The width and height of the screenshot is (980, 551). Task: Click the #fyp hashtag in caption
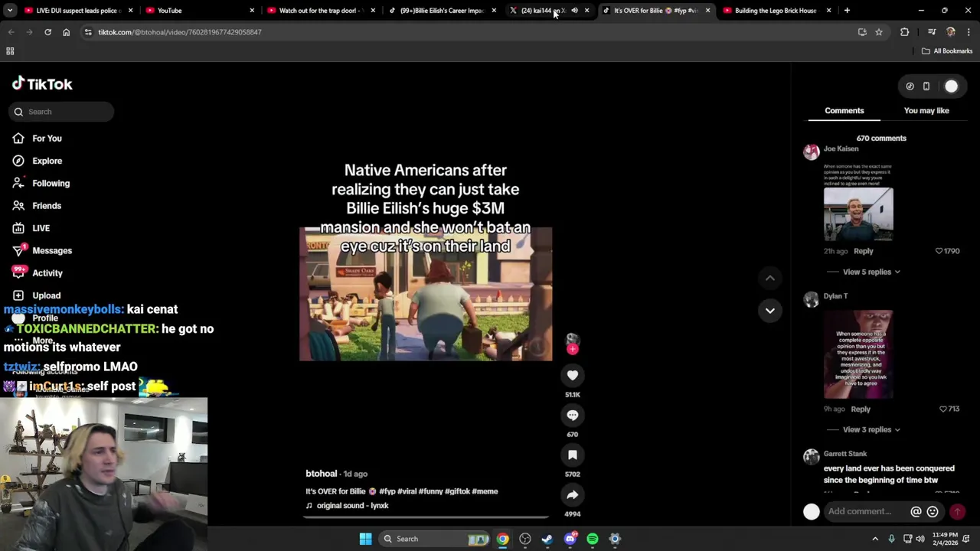pos(387,491)
